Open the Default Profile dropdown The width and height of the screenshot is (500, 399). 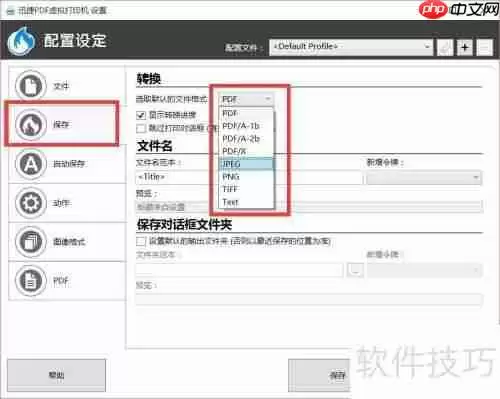click(351, 47)
